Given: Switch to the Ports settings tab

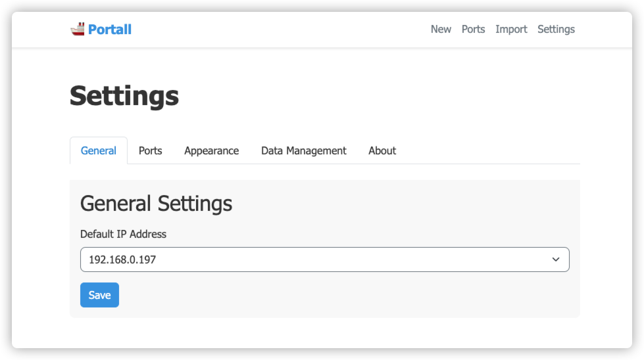Looking at the screenshot, I should 150,151.
